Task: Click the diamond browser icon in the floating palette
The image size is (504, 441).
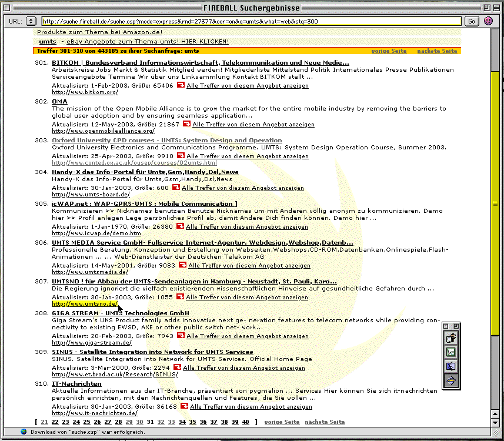Action: pyautogui.click(x=450, y=380)
